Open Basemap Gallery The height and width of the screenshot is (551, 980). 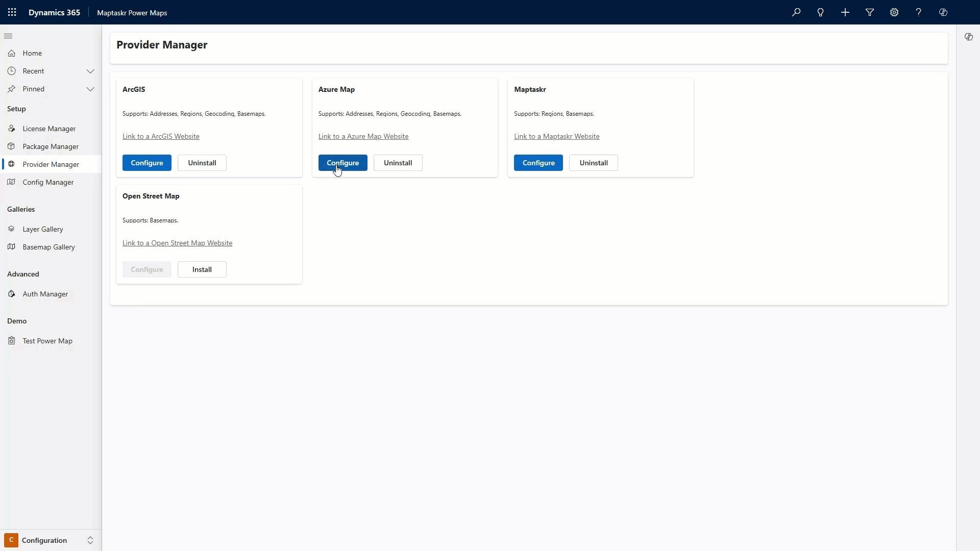click(49, 247)
